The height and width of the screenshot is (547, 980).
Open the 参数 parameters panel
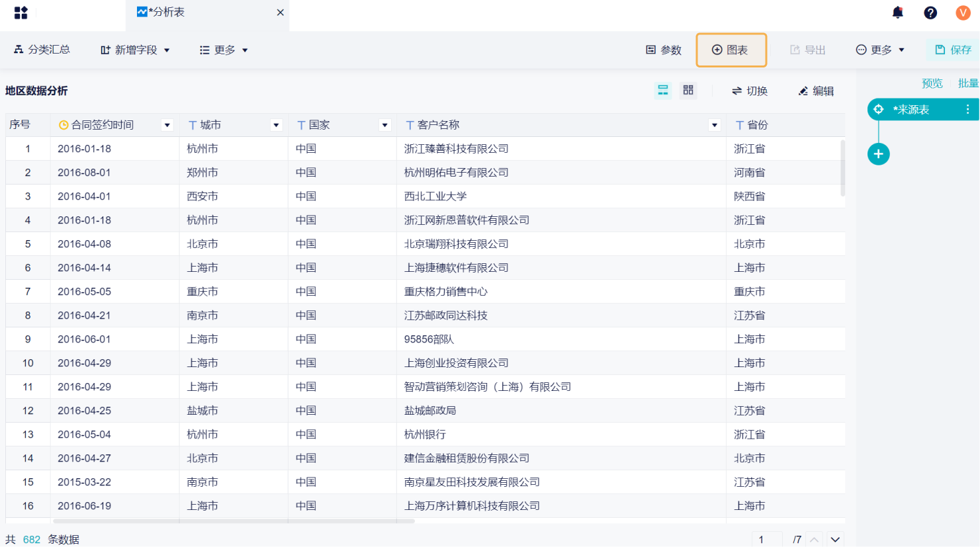pyautogui.click(x=664, y=50)
